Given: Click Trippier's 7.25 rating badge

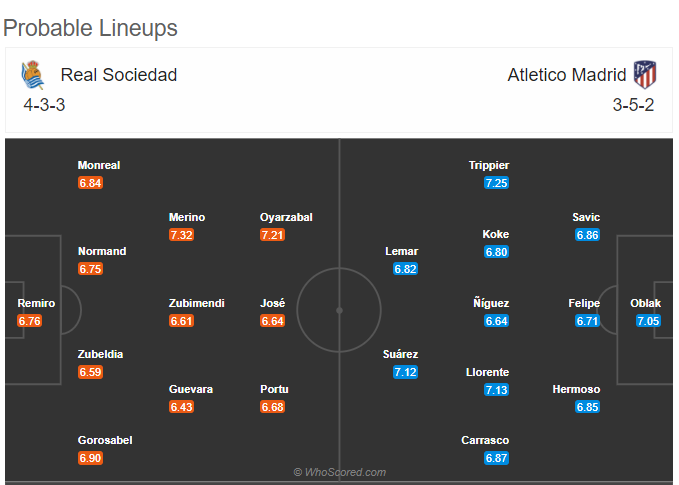Looking at the screenshot, I should [496, 183].
